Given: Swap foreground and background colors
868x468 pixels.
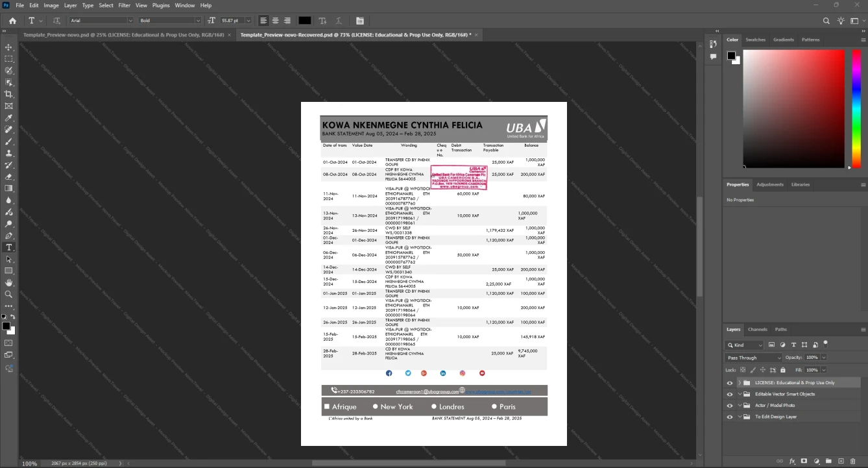Looking at the screenshot, I should [x=13, y=317].
